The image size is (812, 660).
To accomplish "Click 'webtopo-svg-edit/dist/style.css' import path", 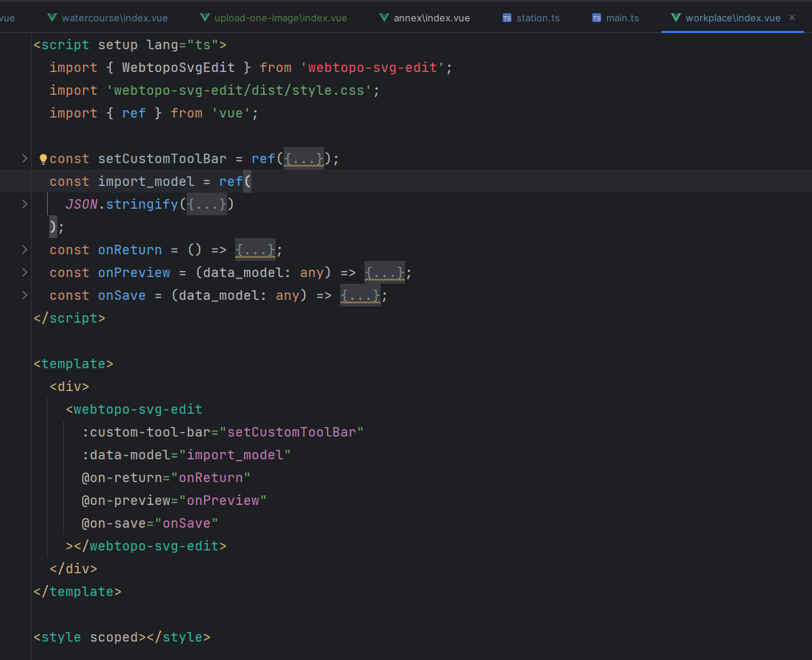I will (240, 90).
